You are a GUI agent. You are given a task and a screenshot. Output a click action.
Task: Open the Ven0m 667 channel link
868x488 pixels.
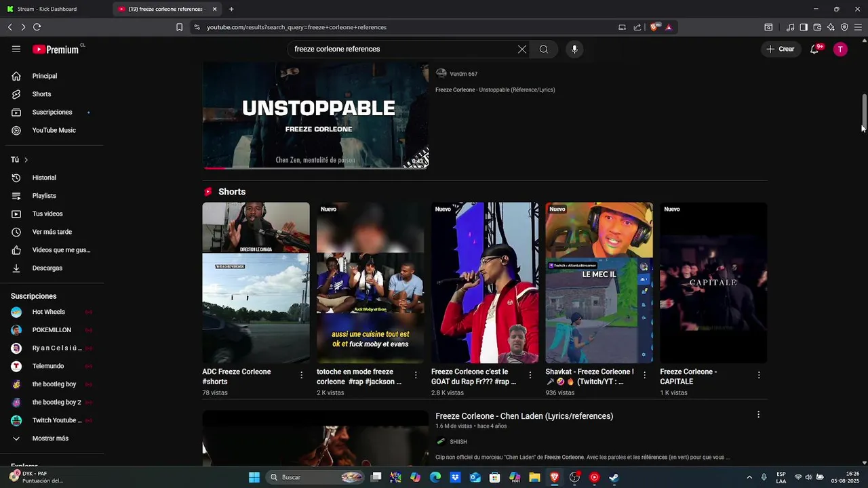click(463, 74)
